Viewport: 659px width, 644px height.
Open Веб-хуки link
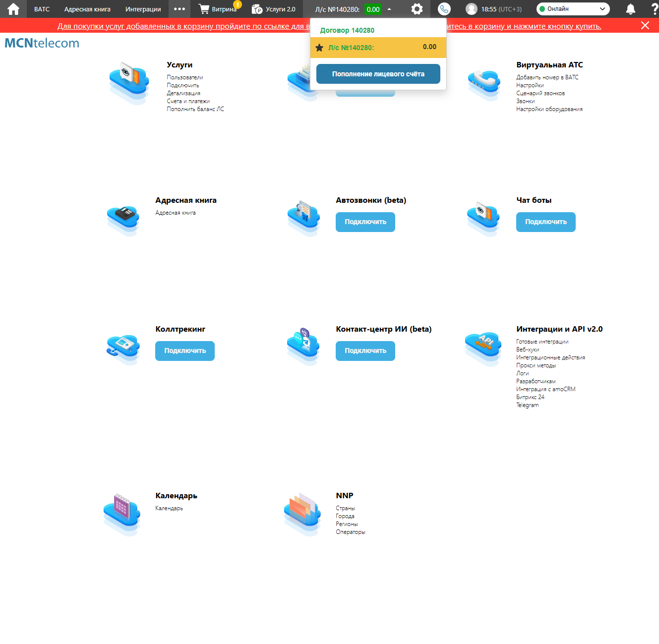pyautogui.click(x=528, y=350)
